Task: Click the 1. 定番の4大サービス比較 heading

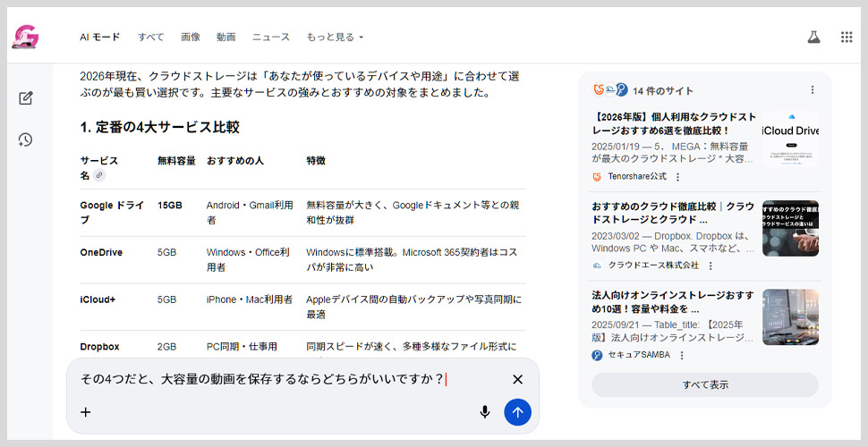Action: coord(159,127)
